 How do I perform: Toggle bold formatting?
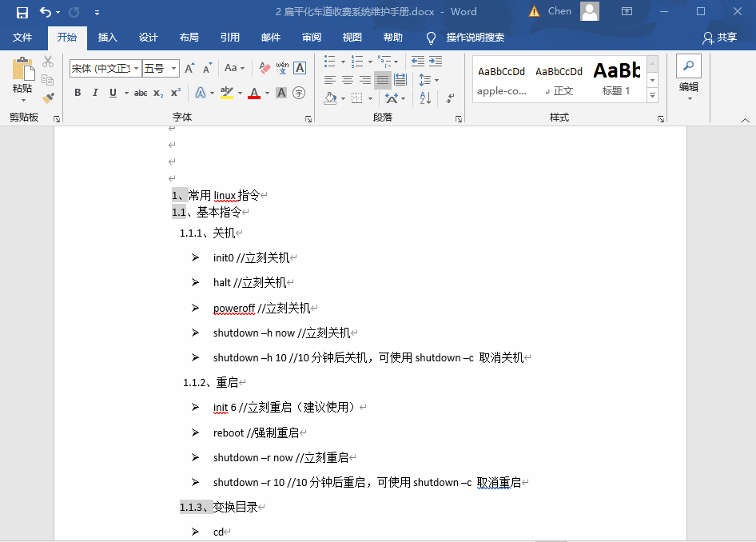(x=78, y=93)
